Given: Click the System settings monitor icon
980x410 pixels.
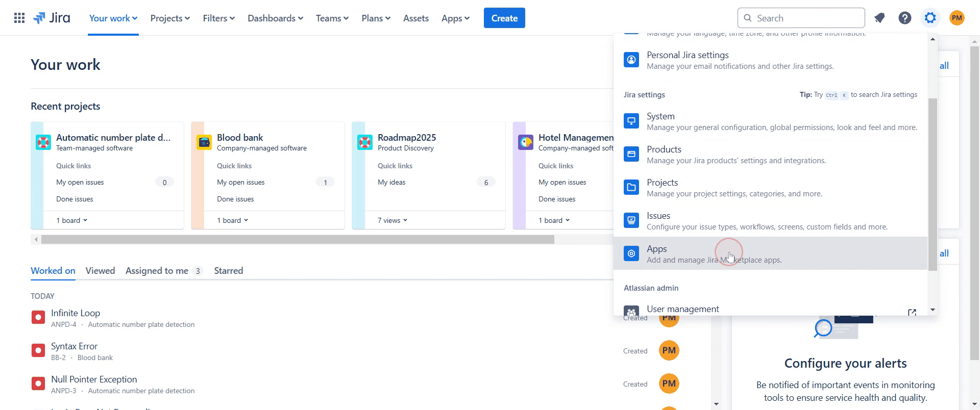Looking at the screenshot, I should pyautogui.click(x=631, y=121).
